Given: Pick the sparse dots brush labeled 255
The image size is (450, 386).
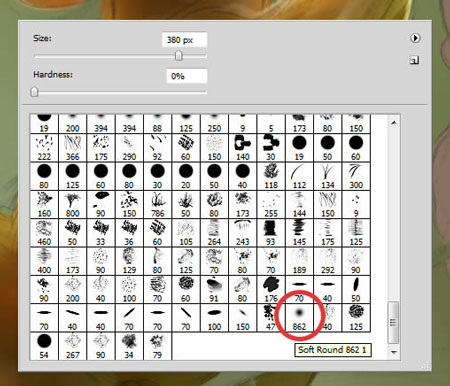Looking at the screenshot, I should [x=271, y=205].
